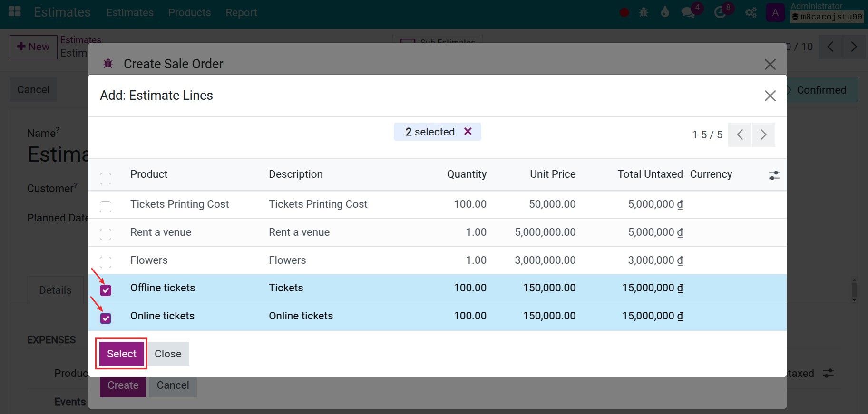Click Tickets Printing Cost unit price 50,000.00
This screenshot has height=414, width=868.
tap(552, 204)
